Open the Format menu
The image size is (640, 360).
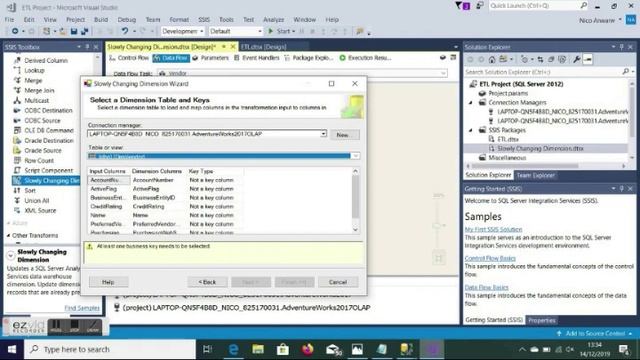click(x=179, y=20)
